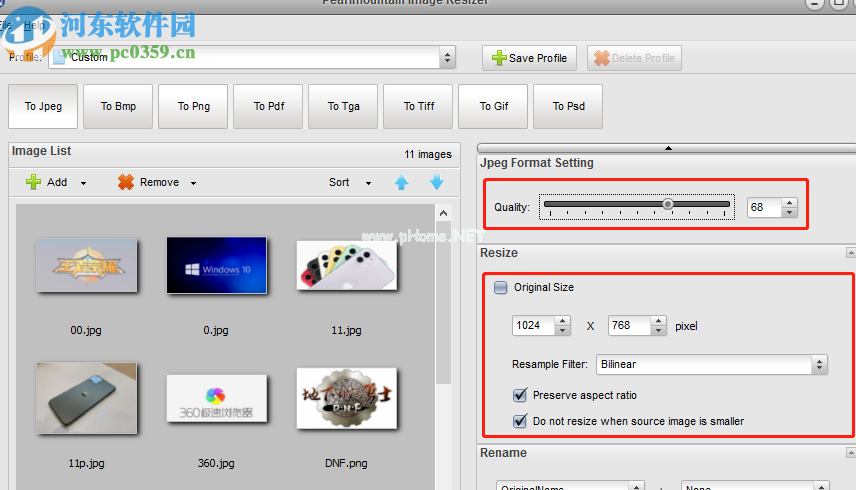Increase the quality value using up stepper
This screenshot has height=490, width=856.
click(x=790, y=203)
